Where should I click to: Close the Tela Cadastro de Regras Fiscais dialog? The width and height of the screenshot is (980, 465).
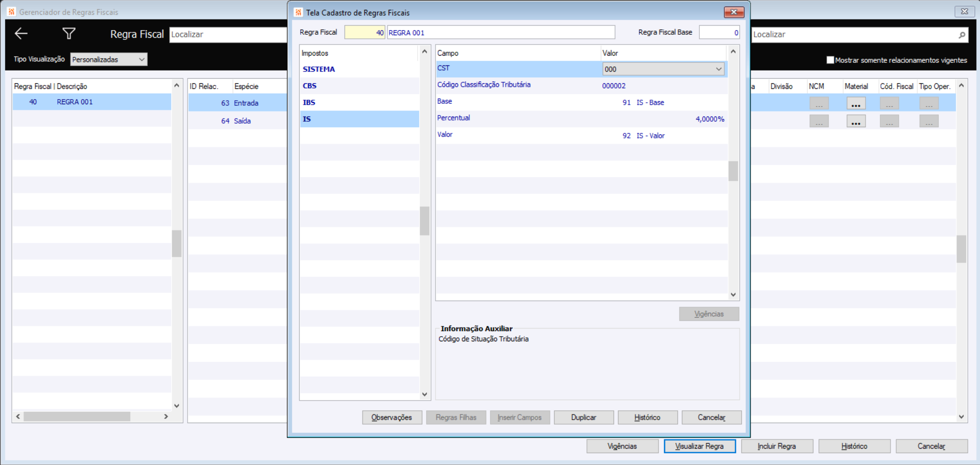pyautogui.click(x=734, y=12)
